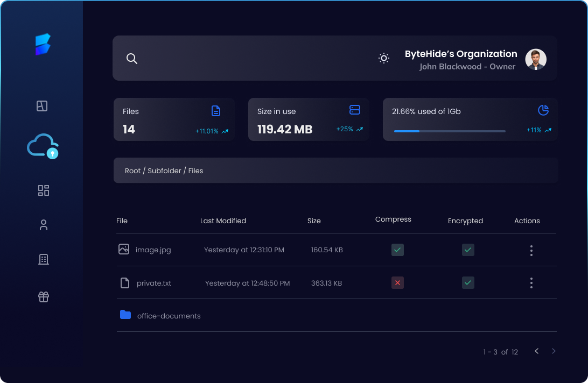Open actions menu for image.jpg
Screen dimensions: 588x383
click(531, 250)
